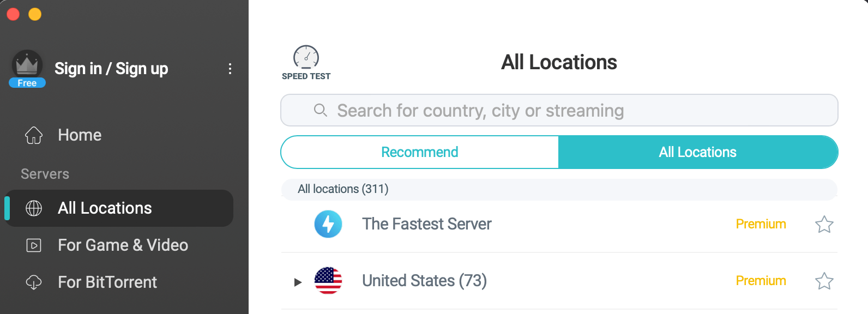Image resolution: width=868 pixels, height=314 pixels.
Task: Select the All Locations tab
Action: (698, 152)
